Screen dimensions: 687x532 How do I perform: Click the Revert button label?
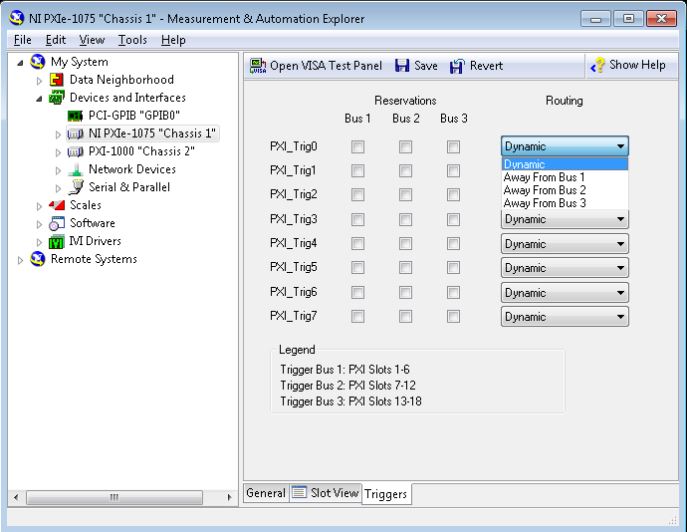(486, 66)
